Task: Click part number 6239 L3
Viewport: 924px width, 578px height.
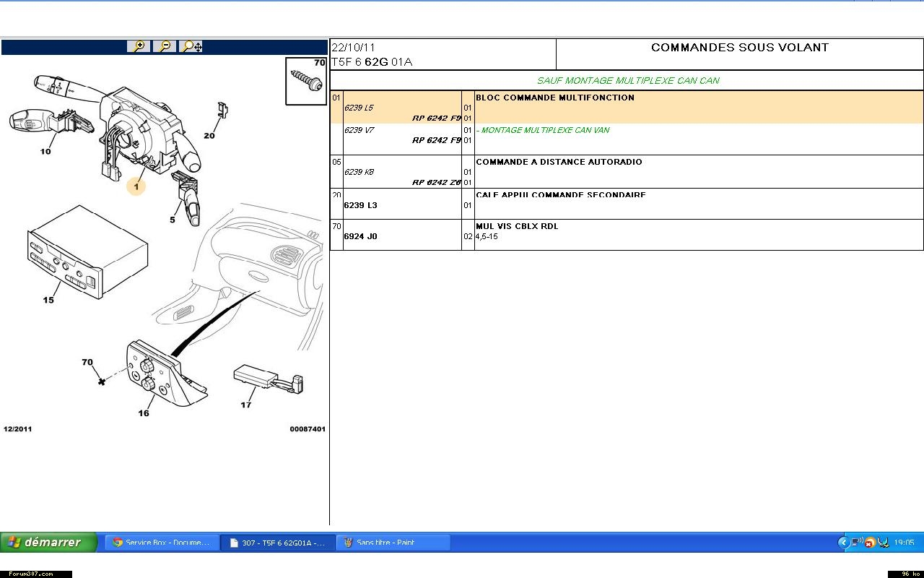Action: [361, 205]
